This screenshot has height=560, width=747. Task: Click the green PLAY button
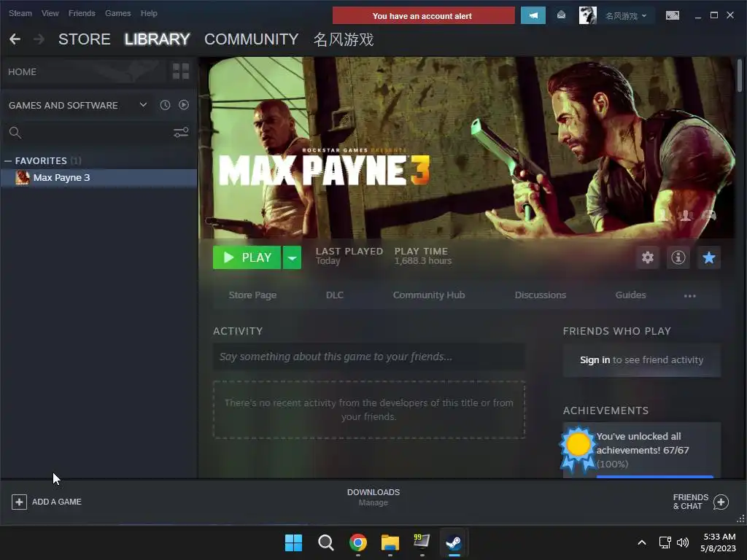coord(247,257)
